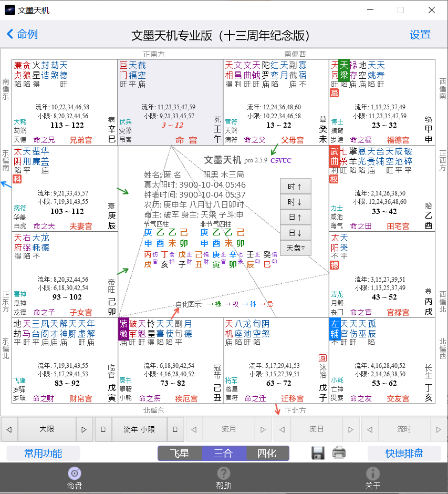Open the 命盘 bottom tab
Screen dimensions: 448x494
point(75,478)
